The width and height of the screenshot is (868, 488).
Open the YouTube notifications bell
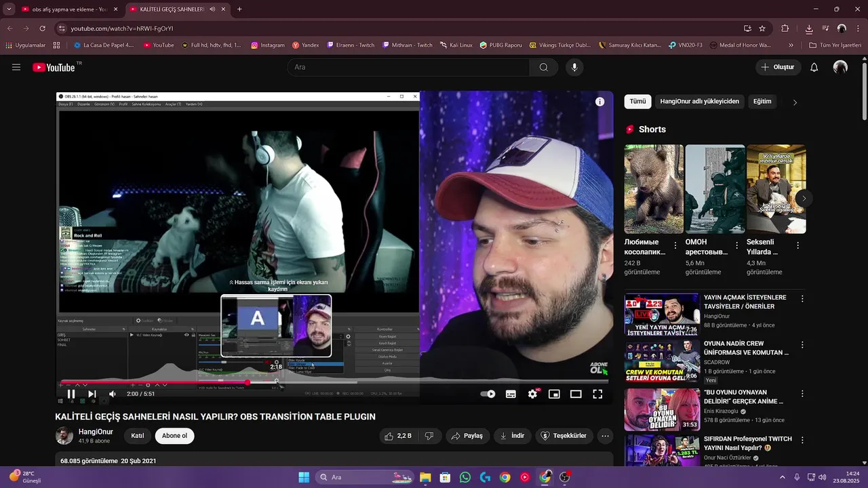coord(814,67)
